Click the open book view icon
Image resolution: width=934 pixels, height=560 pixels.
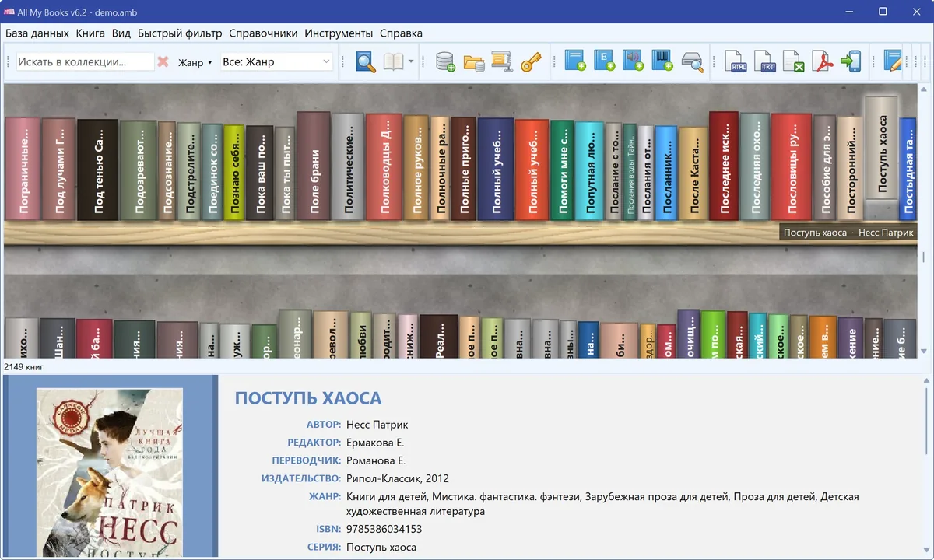tap(394, 61)
